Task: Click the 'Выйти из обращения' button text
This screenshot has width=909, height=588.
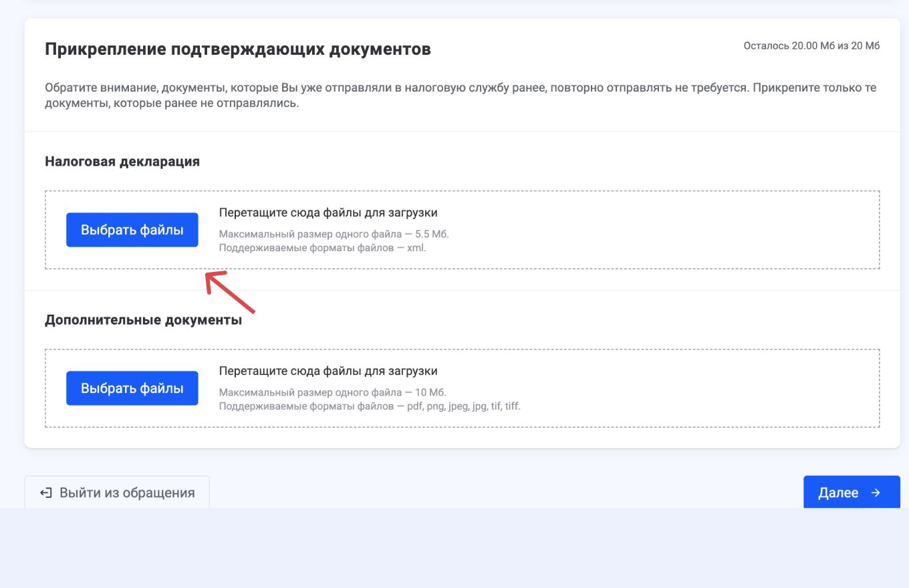Action: coord(127,493)
